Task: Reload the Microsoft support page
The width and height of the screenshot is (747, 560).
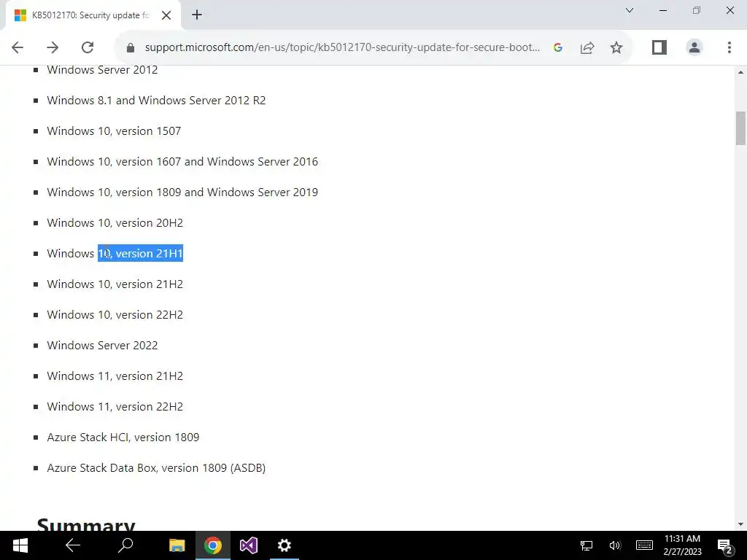Action: (88, 47)
